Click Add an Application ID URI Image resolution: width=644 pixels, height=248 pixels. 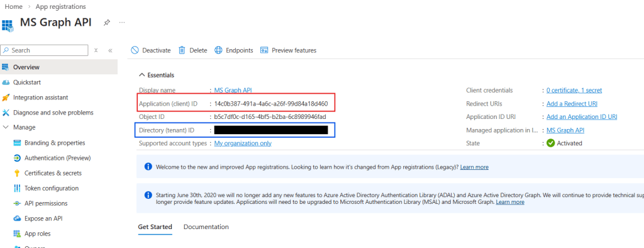pyautogui.click(x=582, y=117)
